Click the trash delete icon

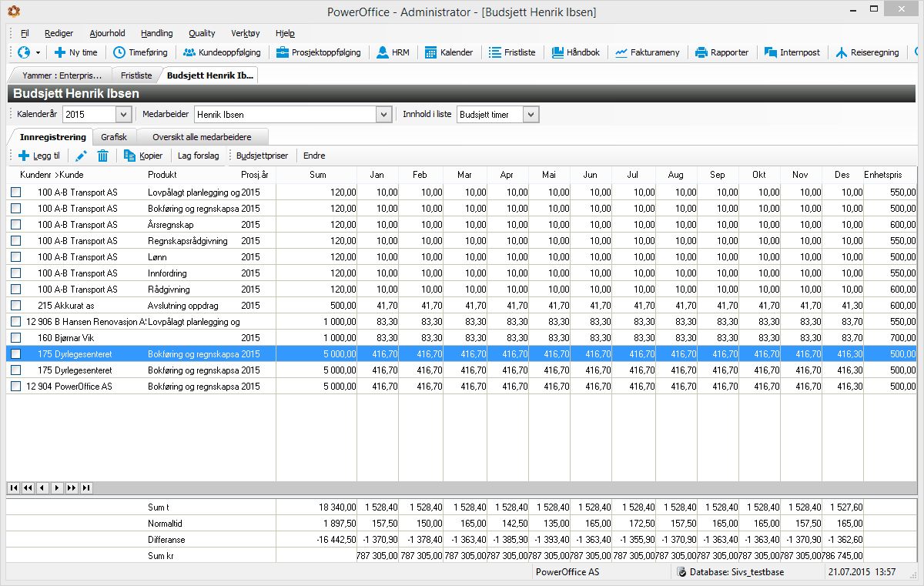click(102, 156)
